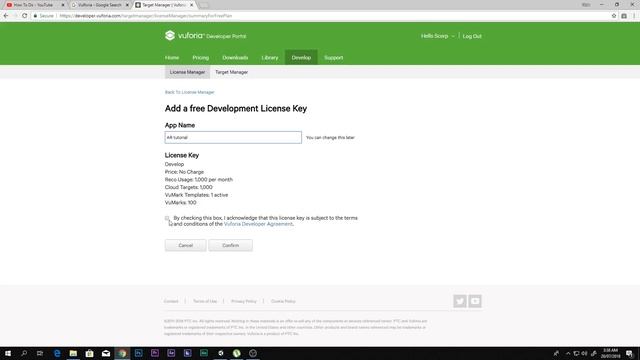Screen dimensions: 640x360
Task: Open the Terms of Use footer link
Action: pyautogui.click(x=205, y=301)
